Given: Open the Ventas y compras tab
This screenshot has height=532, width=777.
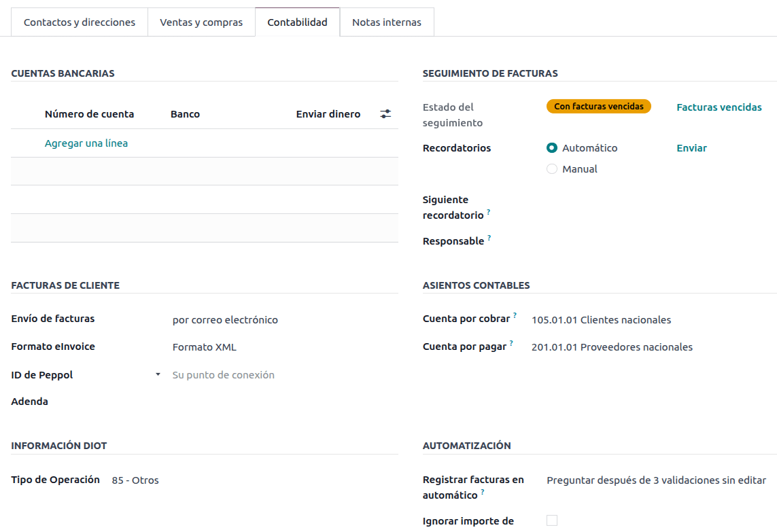Looking at the screenshot, I should pos(201,21).
